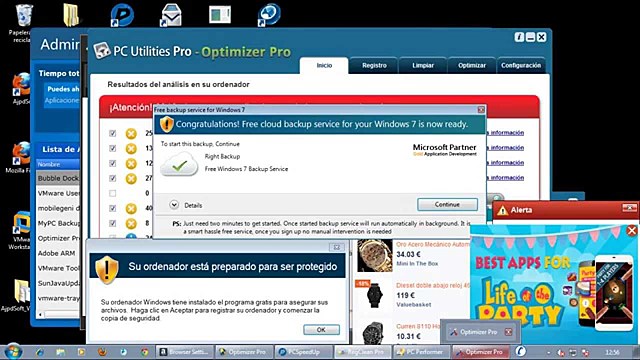The width and height of the screenshot is (640, 360).
Task: Open the Curren 8110 watch link
Action: tap(418, 326)
